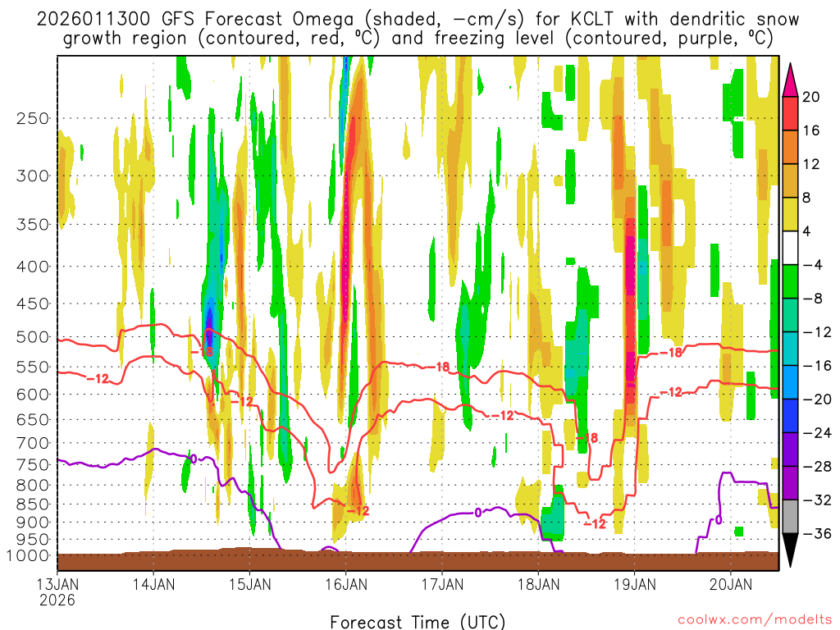Click the 900 pressure level label
This screenshot has width=840, height=630.
click(x=33, y=523)
